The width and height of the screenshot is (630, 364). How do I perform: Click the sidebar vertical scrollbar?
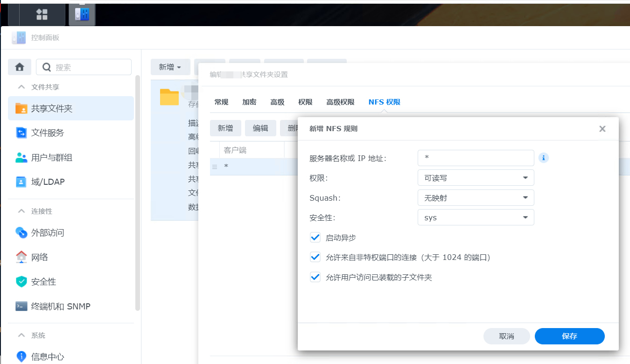click(138, 192)
